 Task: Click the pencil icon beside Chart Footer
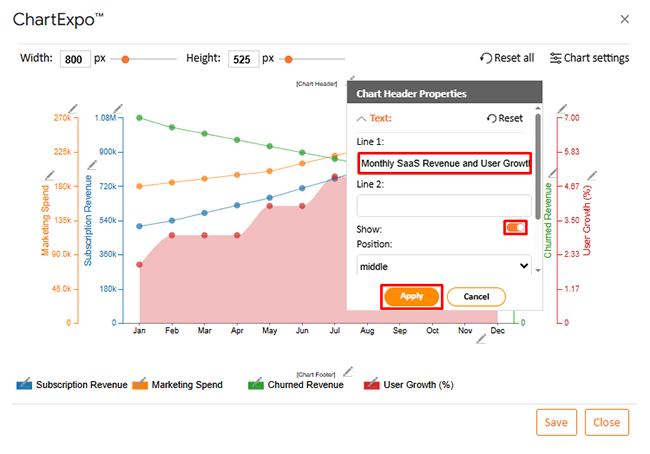[x=348, y=371]
